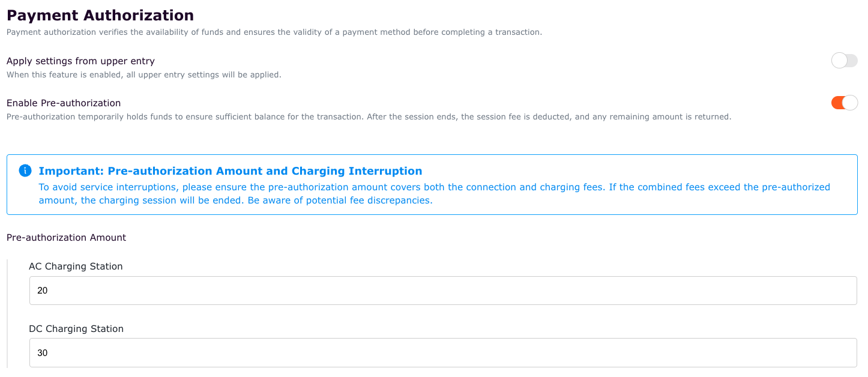Screen dimensions: 868x377
Task: Click the Payment Authorization heading
Action: 100,15
